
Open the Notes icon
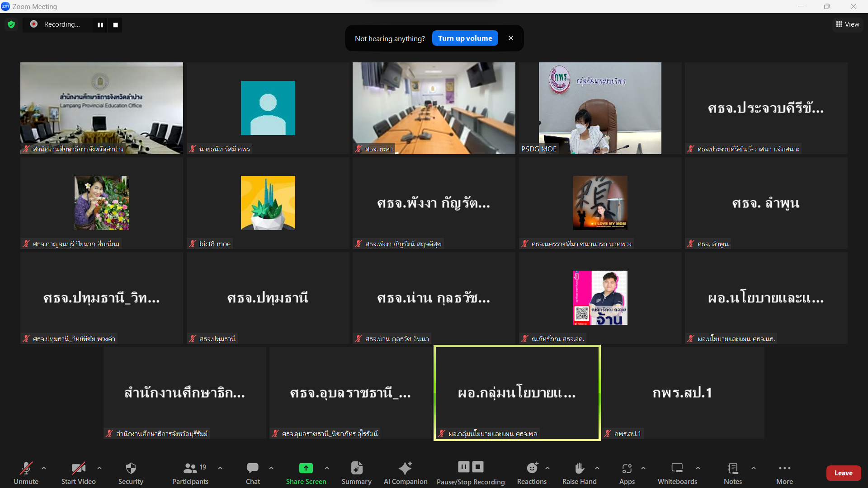733,468
